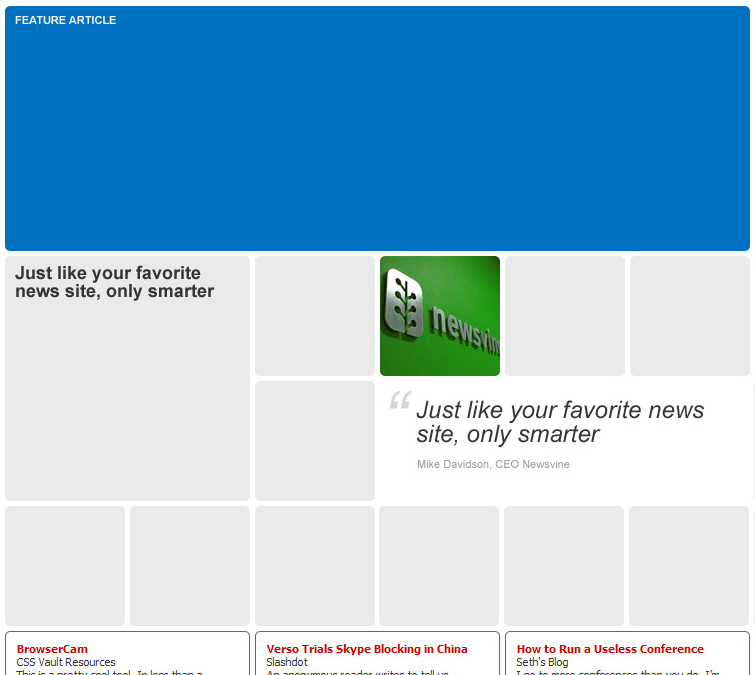Select grey tile directly above the Slashdot card title

coord(315,566)
